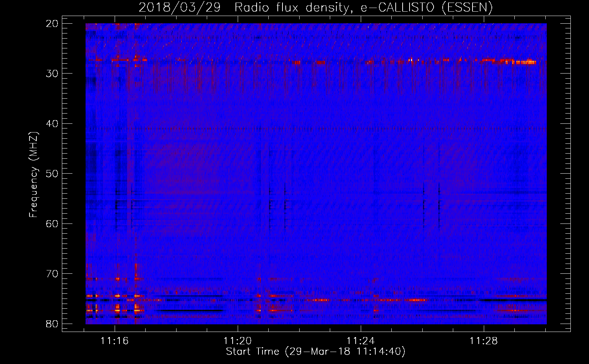
Task: Click the '20' frequency tick label
Action: point(52,24)
